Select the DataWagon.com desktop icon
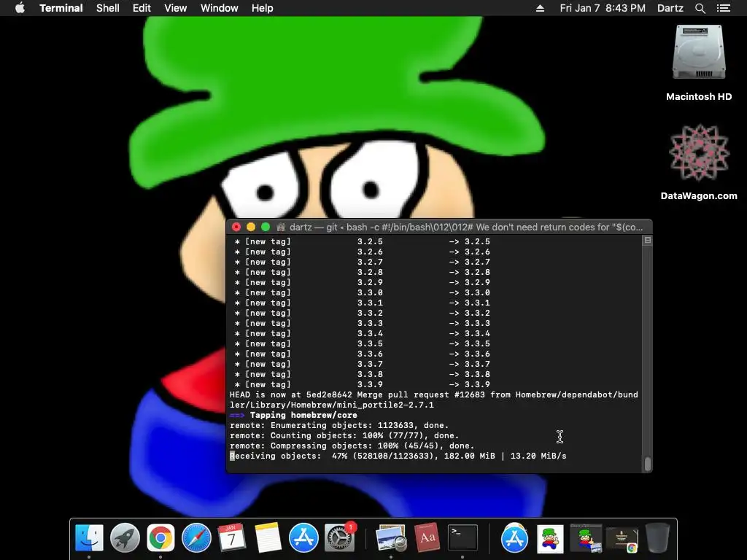Viewport: 747px width, 560px height. (x=699, y=153)
